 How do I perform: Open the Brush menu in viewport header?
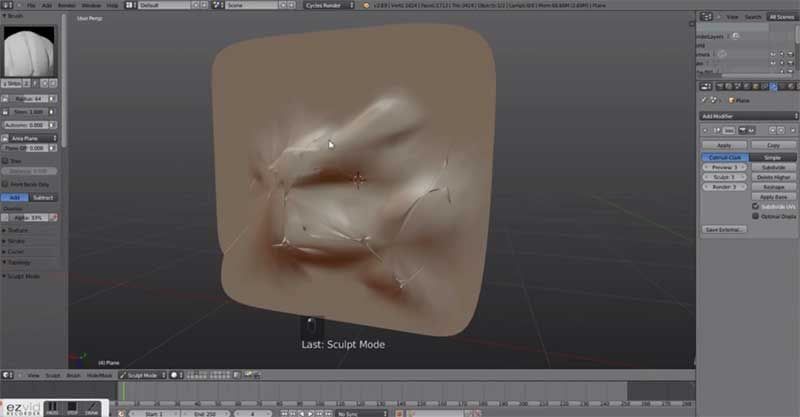tap(73, 375)
